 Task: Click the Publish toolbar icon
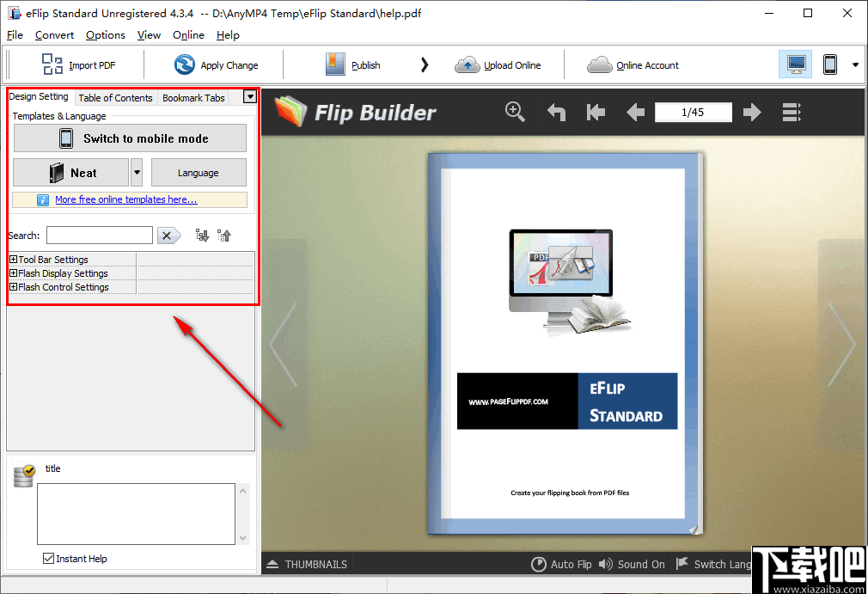(x=335, y=64)
